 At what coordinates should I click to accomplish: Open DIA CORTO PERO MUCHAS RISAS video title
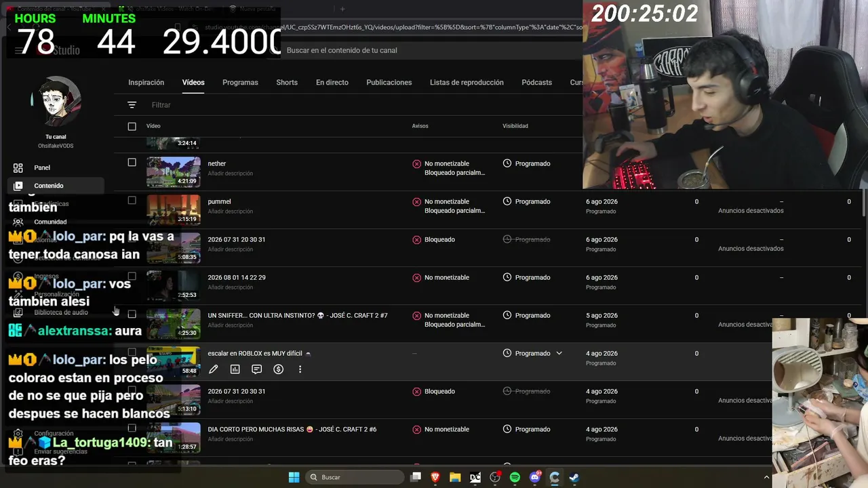pos(292,429)
